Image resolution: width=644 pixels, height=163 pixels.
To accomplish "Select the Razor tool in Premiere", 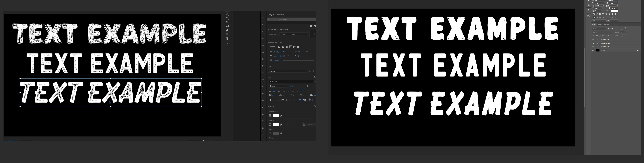I will pos(227,22).
